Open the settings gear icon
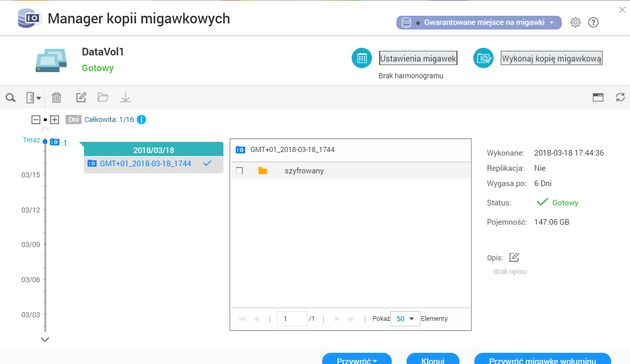 tap(575, 22)
